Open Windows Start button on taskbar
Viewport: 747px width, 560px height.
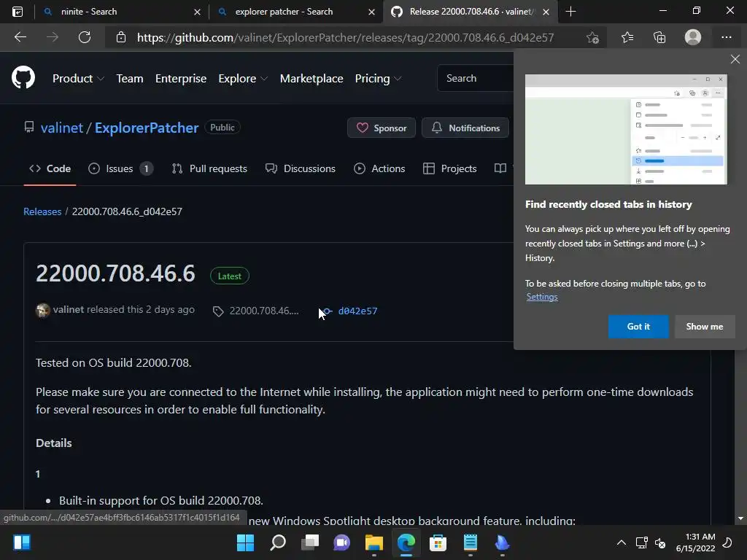pos(245,542)
